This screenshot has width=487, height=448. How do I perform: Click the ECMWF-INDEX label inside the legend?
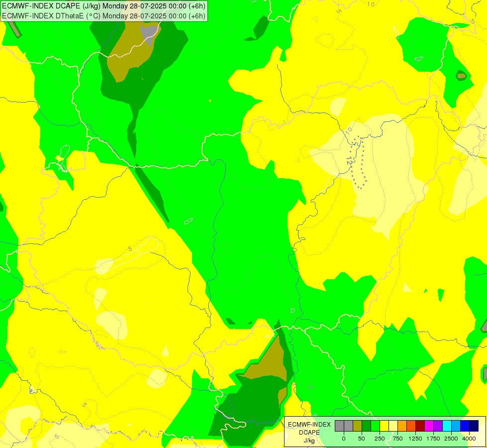[x=309, y=425]
